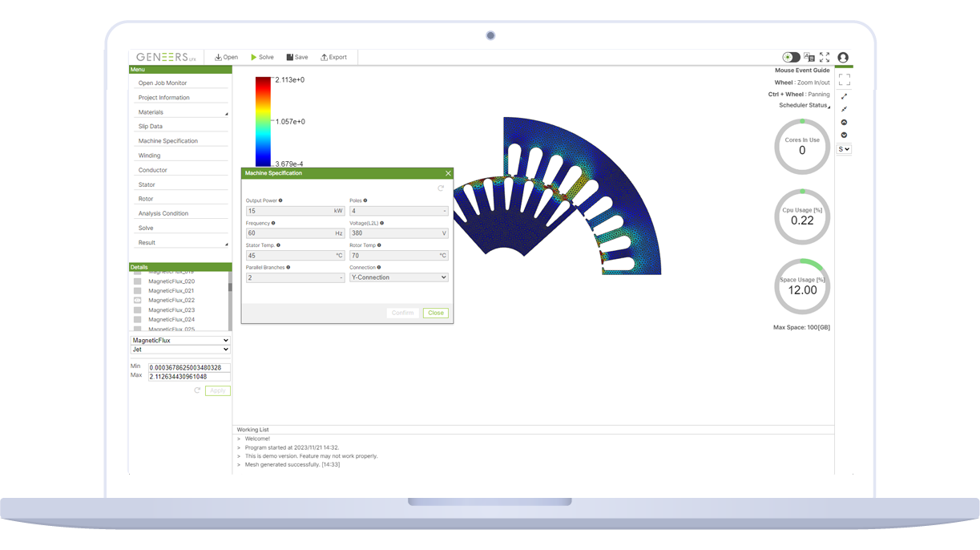Viewport: 980px width, 550px height.
Task: Open the Jet colormap dropdown
Action: coord(180,350)
